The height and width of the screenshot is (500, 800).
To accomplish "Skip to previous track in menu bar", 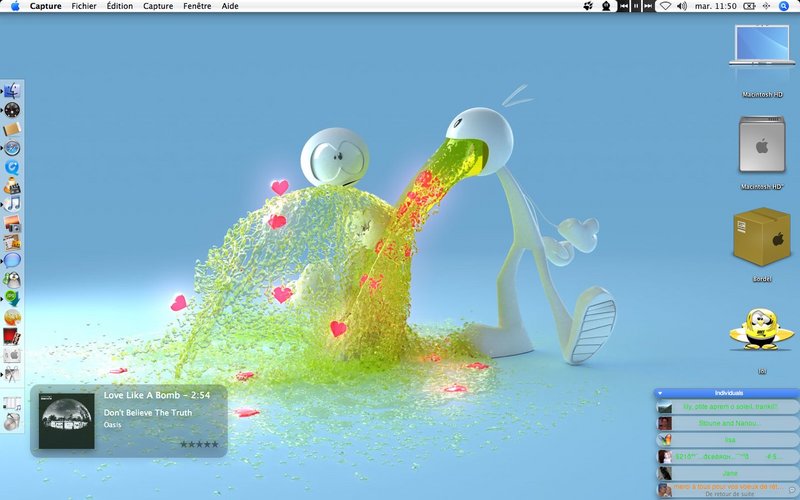I will [x=623, y=6].
